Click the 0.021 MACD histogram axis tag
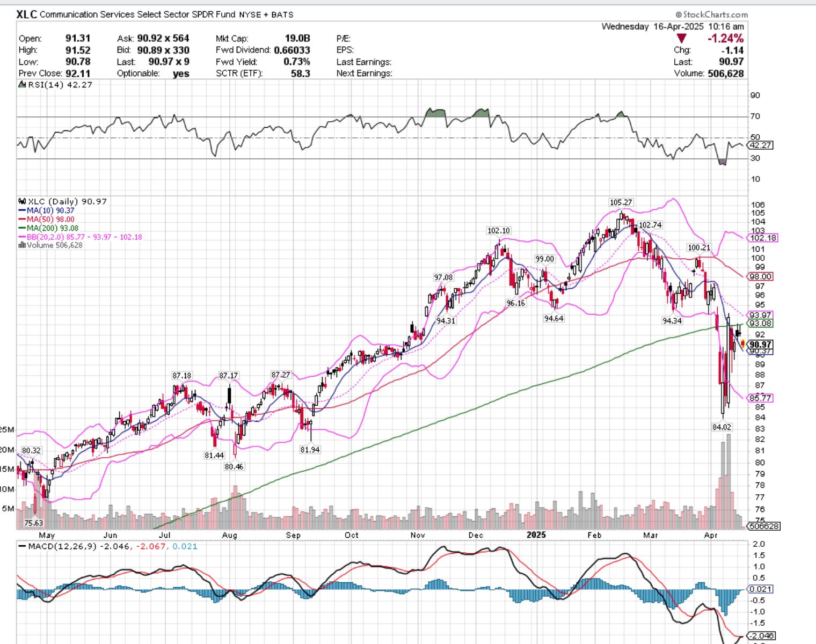Image resolution: width=816 pixels, height=644 pixels. [761, 589]
